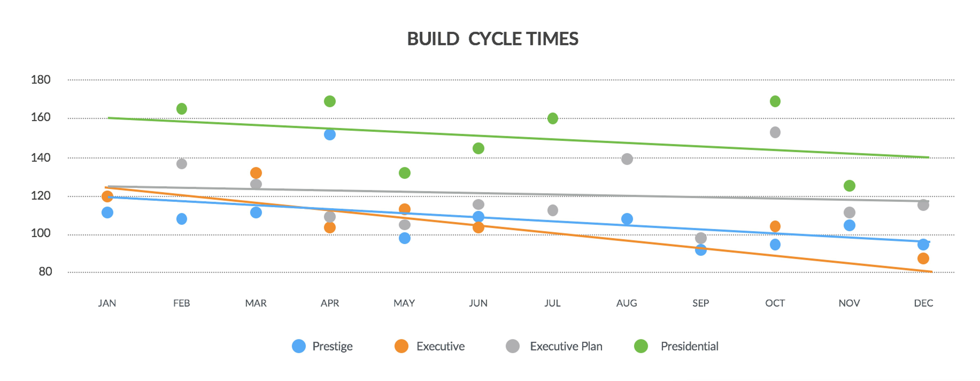Toggle the Presidential series legend label
The height and width of the screenshot is (381, 980).
point(689,346)
